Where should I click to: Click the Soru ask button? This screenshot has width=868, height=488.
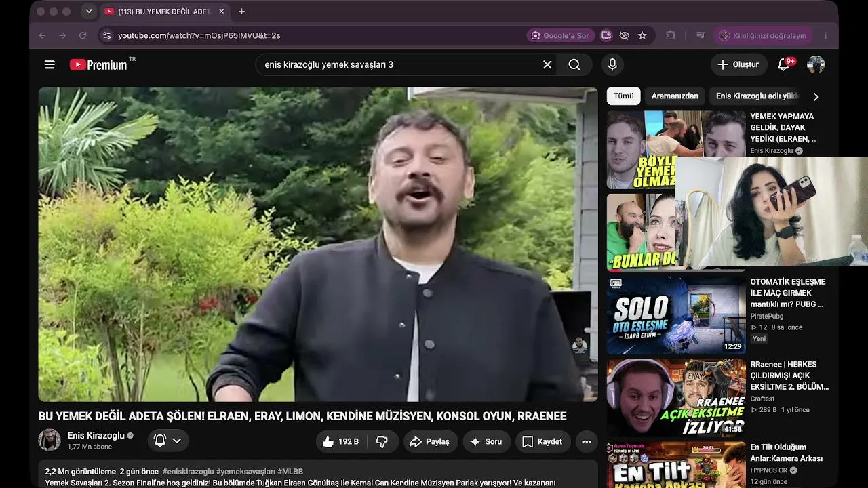tap(486, 441)
